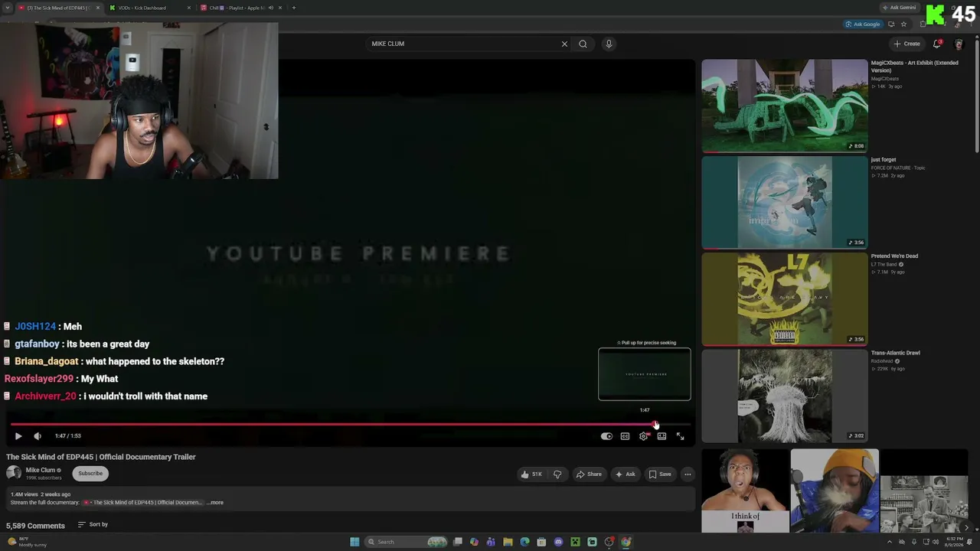Viewport: 980px width, 551px height.
Task: Click the YouTube search magnifier button
Action: coord(583,44)
